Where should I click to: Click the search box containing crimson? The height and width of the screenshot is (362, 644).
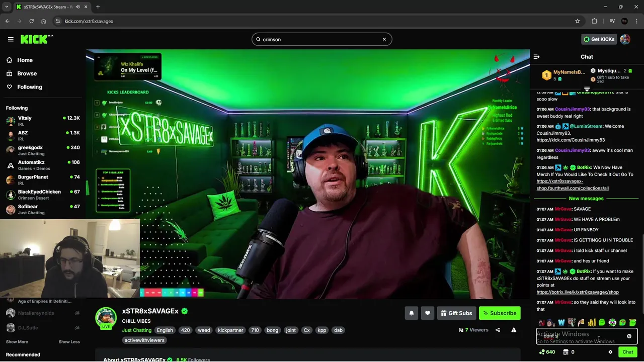321,39
